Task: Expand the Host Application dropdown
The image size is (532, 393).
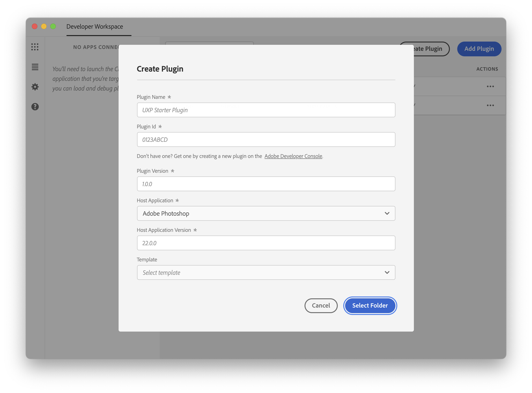Action: tap(266, 213)
